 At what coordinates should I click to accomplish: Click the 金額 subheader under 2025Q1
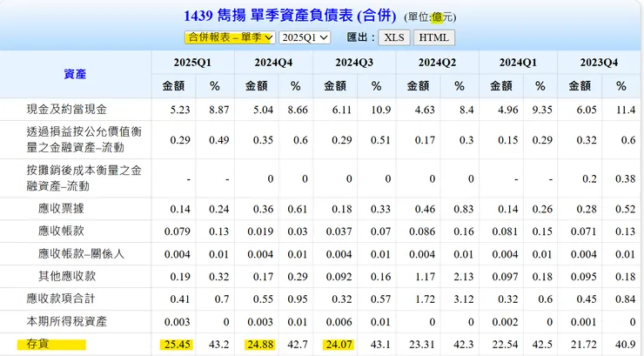[x=173, y=86]
